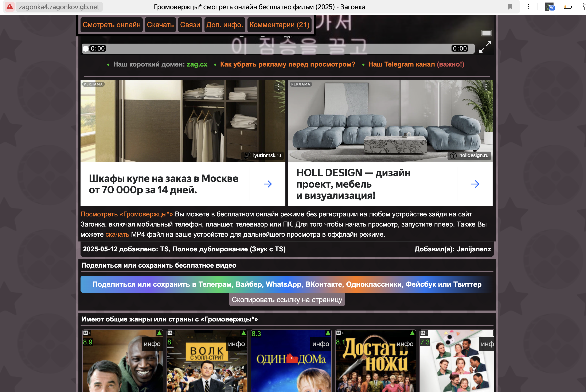
Task: Click the 18+ badge on Достать ножи poster
Action: point(340,333)
